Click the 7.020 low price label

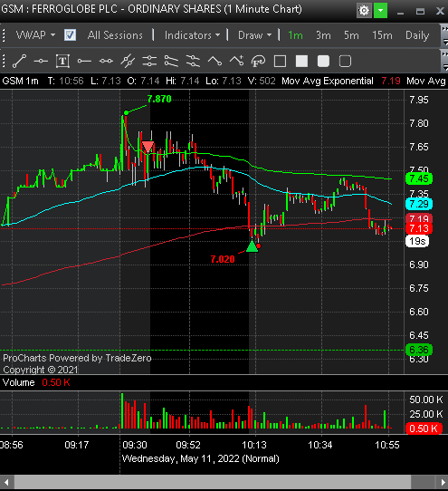(x=223, y=259)
